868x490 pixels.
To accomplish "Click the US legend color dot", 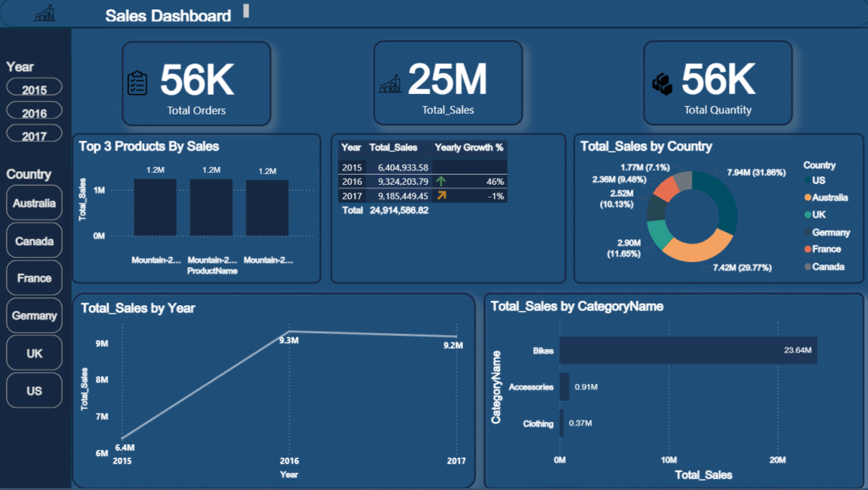I will (x=806, y=181).
